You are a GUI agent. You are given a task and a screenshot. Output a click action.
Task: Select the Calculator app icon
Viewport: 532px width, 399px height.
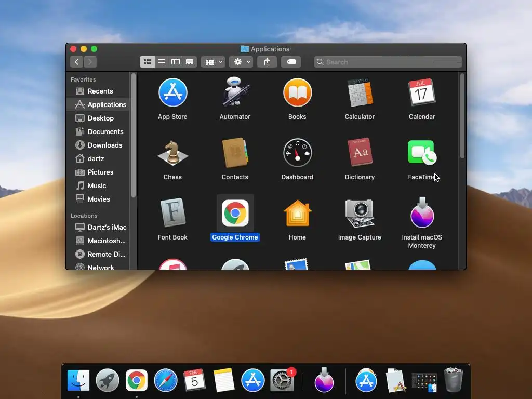(x=360, y=92)
